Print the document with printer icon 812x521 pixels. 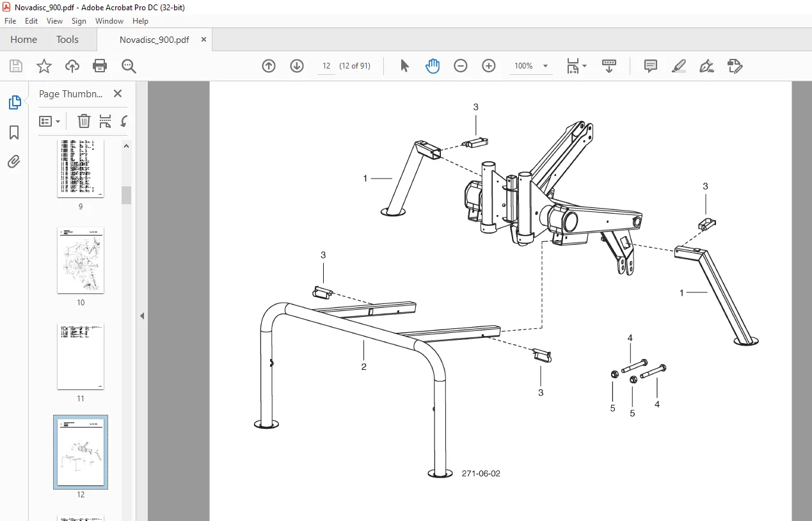click(100, 66)
